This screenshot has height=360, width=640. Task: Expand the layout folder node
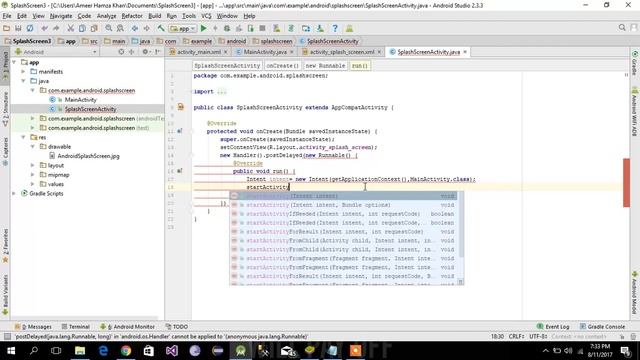click(33, 165)
